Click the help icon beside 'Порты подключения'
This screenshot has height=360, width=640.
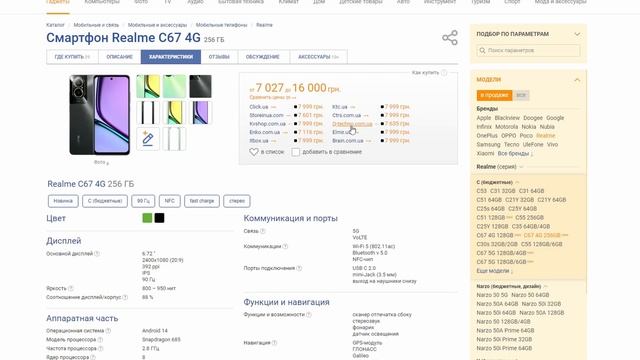[x=299, y=268]
